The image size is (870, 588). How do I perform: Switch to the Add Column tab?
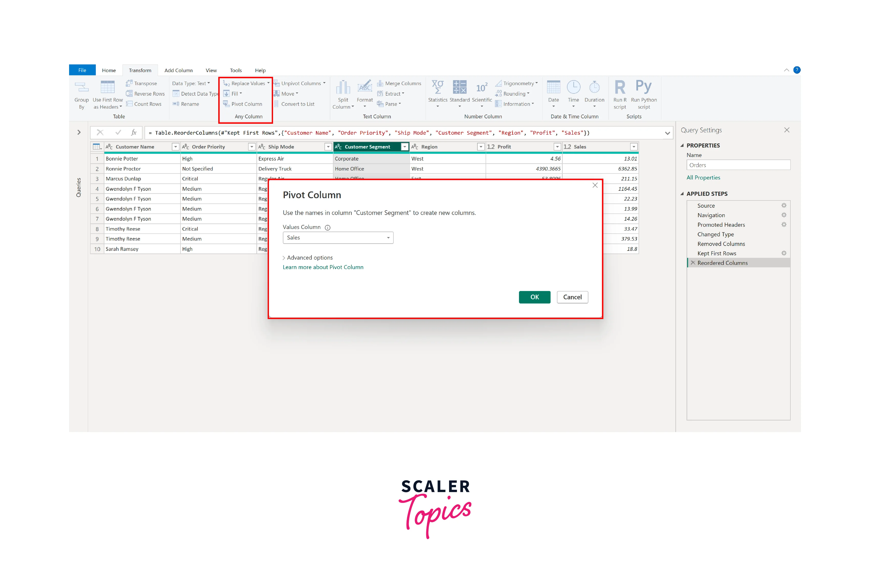pos(179,70)
